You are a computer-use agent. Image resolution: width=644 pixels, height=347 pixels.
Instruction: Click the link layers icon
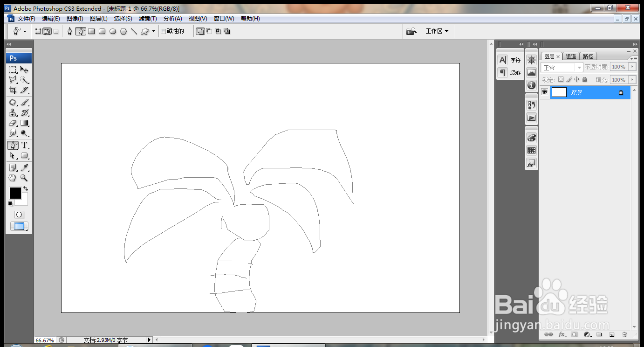coord(549,334)
